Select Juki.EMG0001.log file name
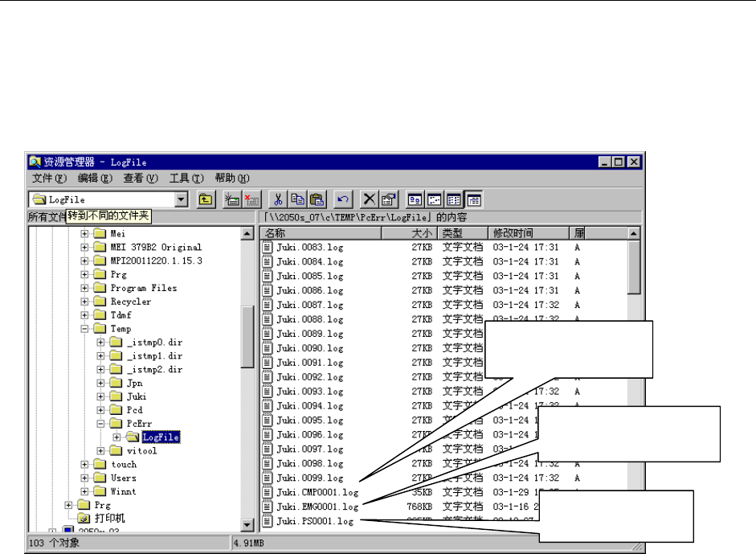 [317, 507]
